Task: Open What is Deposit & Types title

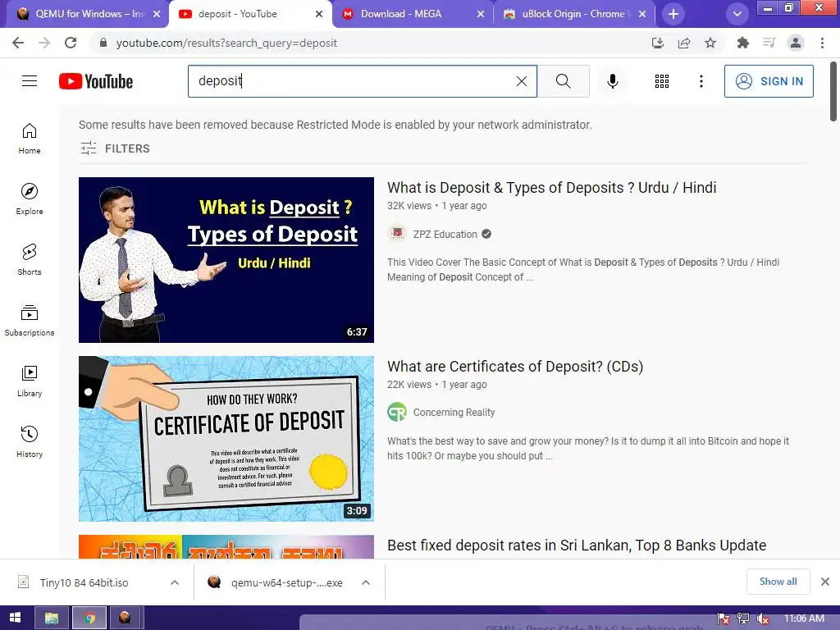Action: (x=552, y=188)
